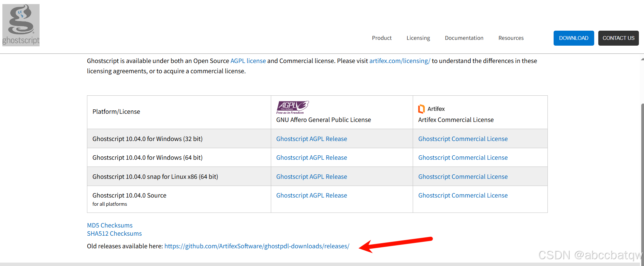Image resolution: width=644 pixels, height=266 pixels.
Task: Click the CONTACT US button
Action: (618, 38)
